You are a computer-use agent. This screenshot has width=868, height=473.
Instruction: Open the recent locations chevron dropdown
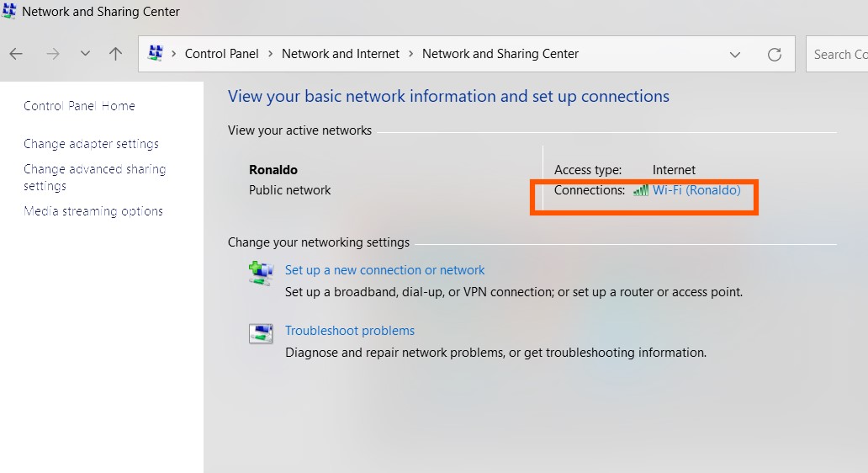point(85,54)
